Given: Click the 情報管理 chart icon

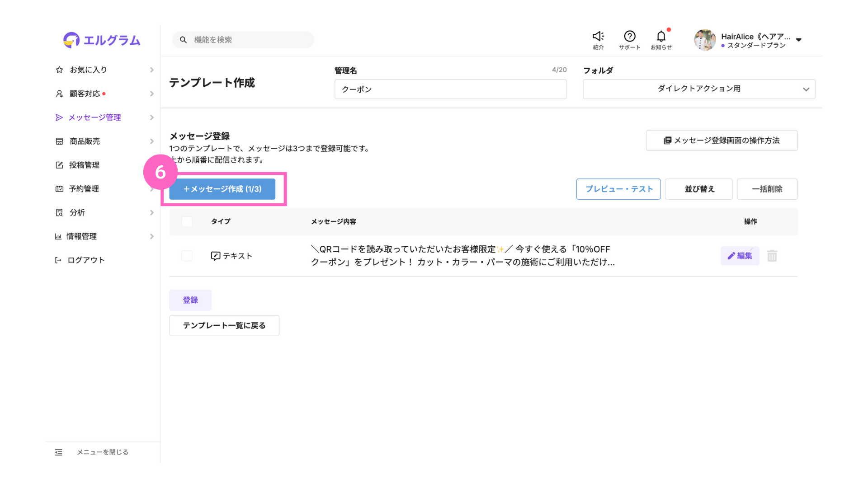Looking at the screenshot, I should click(x=58, y=236).
